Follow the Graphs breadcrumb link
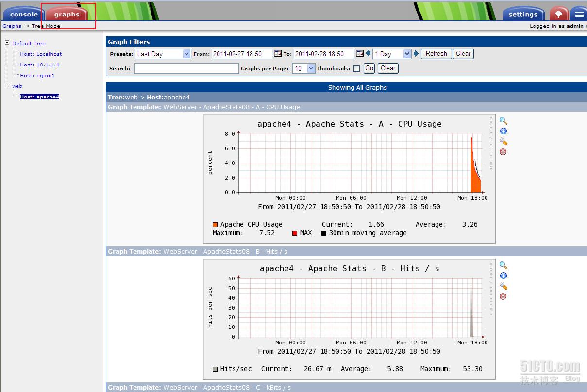587x392 pixels. point(12,26)
